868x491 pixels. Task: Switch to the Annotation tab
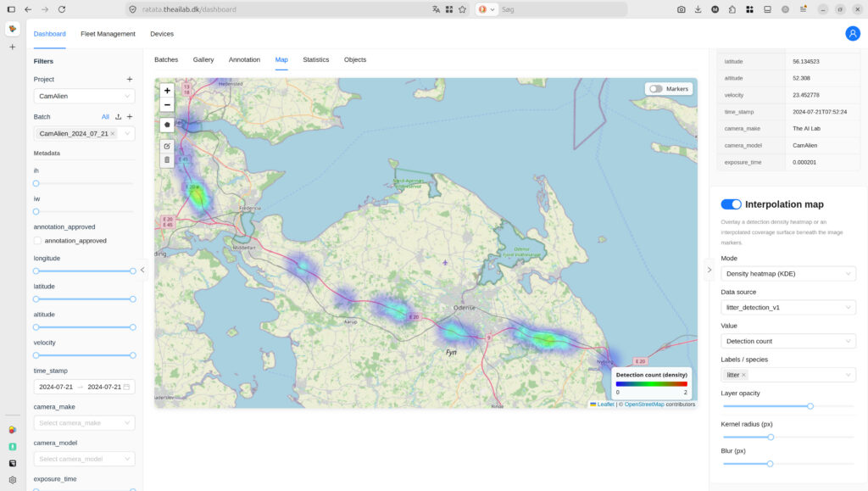[244, 59]
